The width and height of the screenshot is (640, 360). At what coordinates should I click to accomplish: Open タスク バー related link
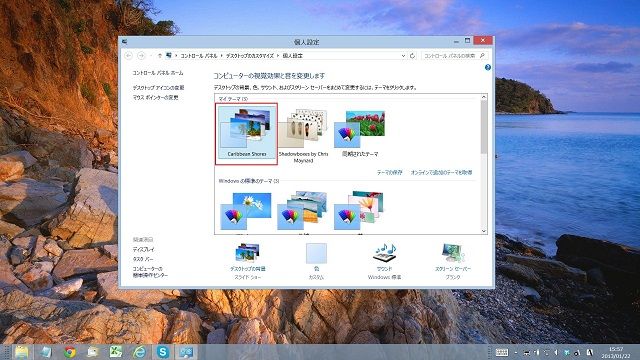(x=143, y=259)
